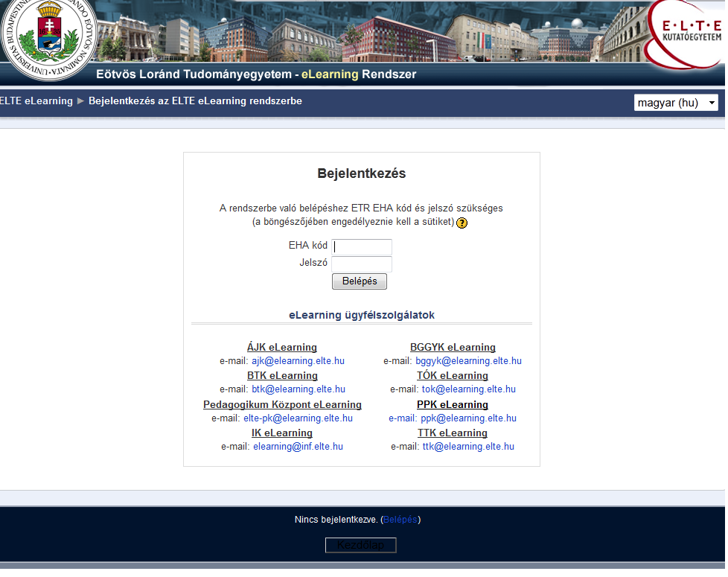Open the BGGYK eLearning link

pyautogui.click(x=453, y=347)
